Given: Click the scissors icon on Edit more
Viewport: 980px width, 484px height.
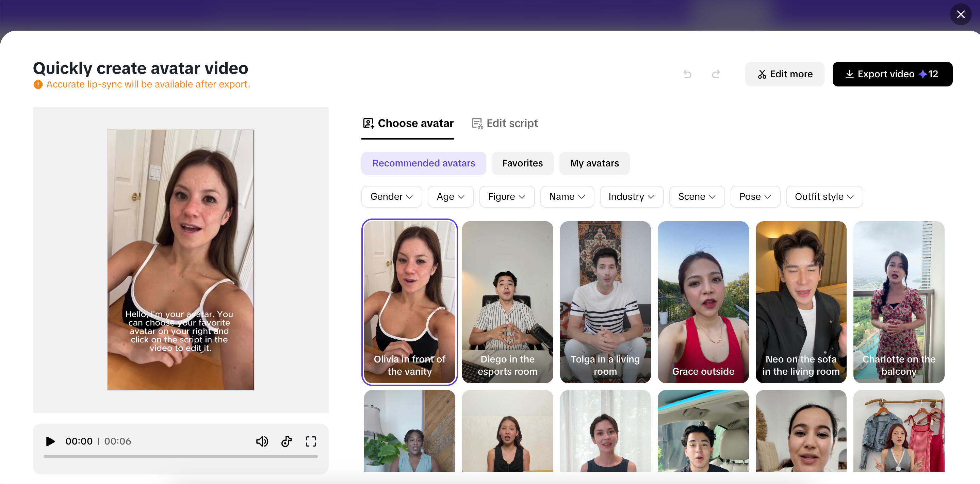Looking at the screenshot, I should click(x=763, y=74).
